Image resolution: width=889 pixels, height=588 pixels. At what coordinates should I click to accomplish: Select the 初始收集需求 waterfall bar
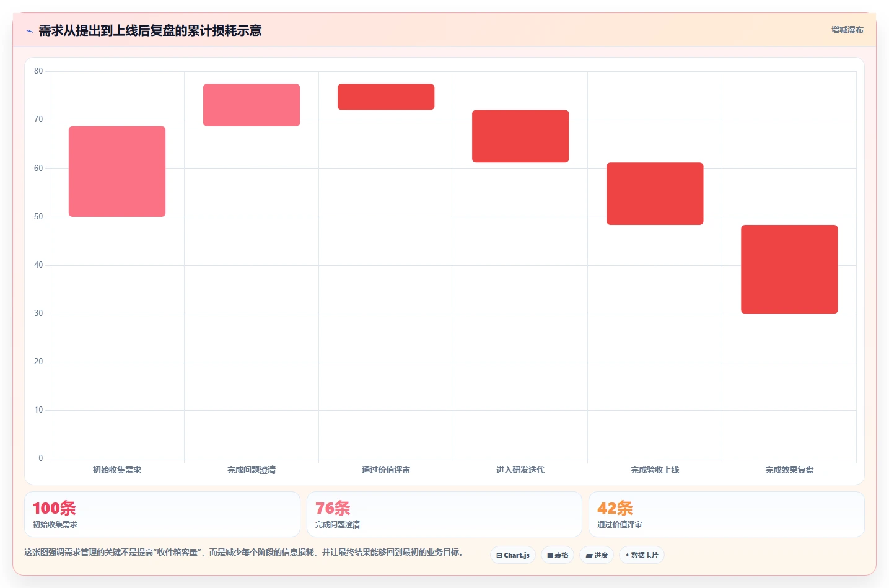click(117, 172)
